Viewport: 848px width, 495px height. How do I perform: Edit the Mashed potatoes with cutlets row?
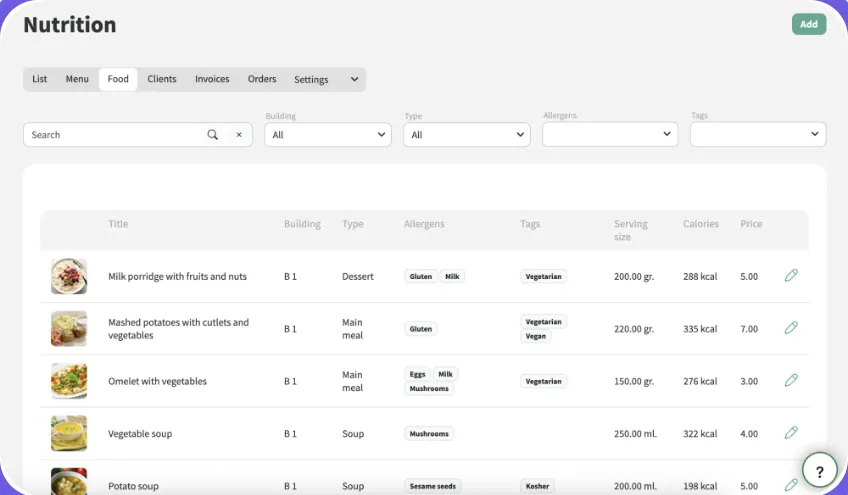791,328
